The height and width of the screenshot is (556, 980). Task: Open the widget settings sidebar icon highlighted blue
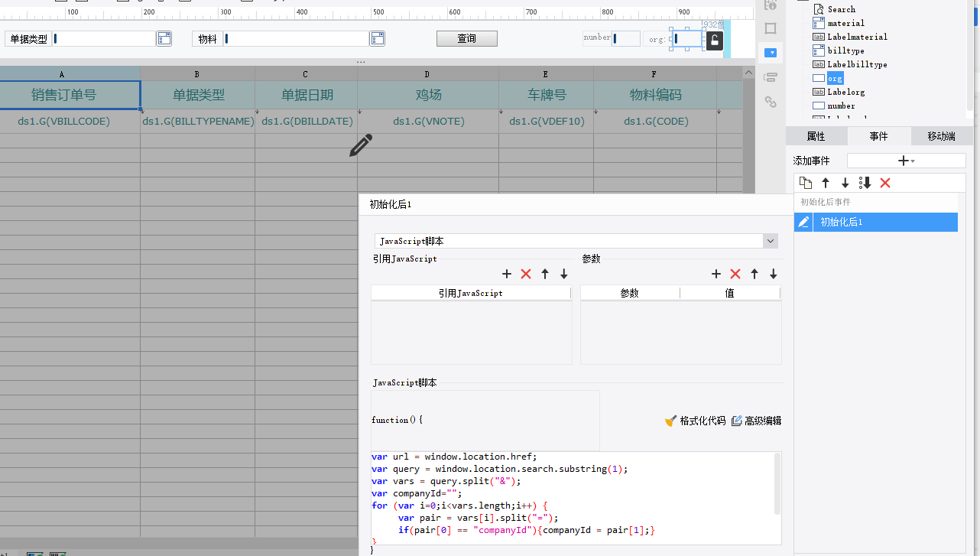pos(771,53)
